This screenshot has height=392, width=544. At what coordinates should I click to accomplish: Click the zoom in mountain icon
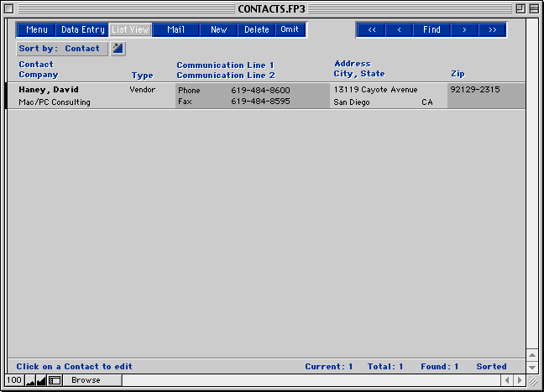click(x=41, y=380)
